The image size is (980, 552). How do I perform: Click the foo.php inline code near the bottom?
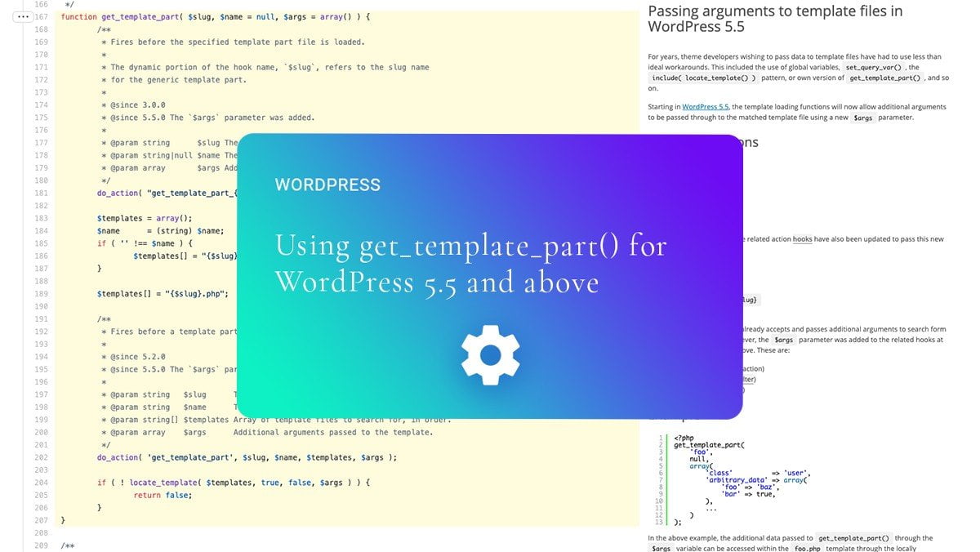[806, 548]
